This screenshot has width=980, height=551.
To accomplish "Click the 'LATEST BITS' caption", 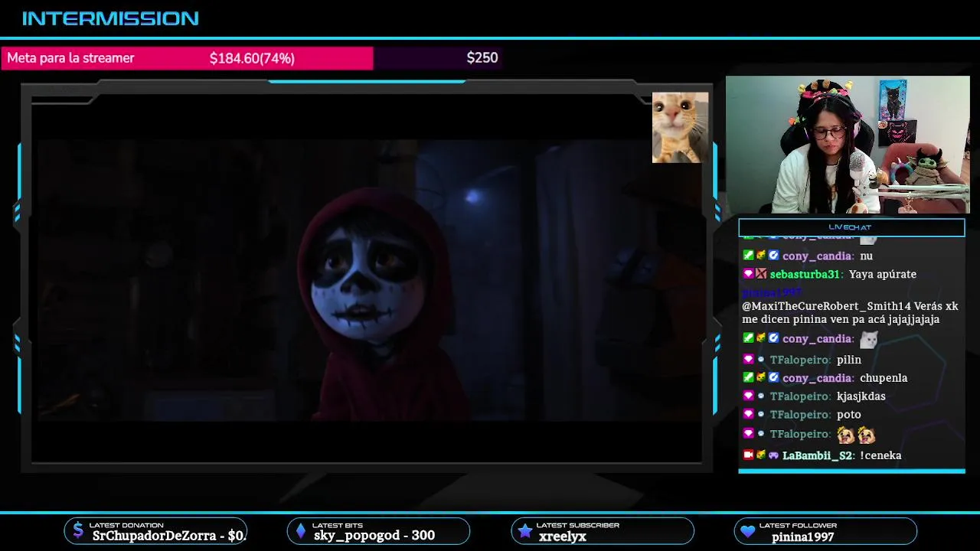I will tap(338, 525).
